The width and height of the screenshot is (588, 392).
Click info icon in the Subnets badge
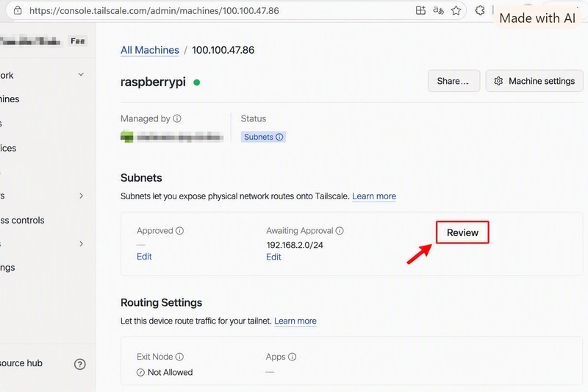point(279,137)
